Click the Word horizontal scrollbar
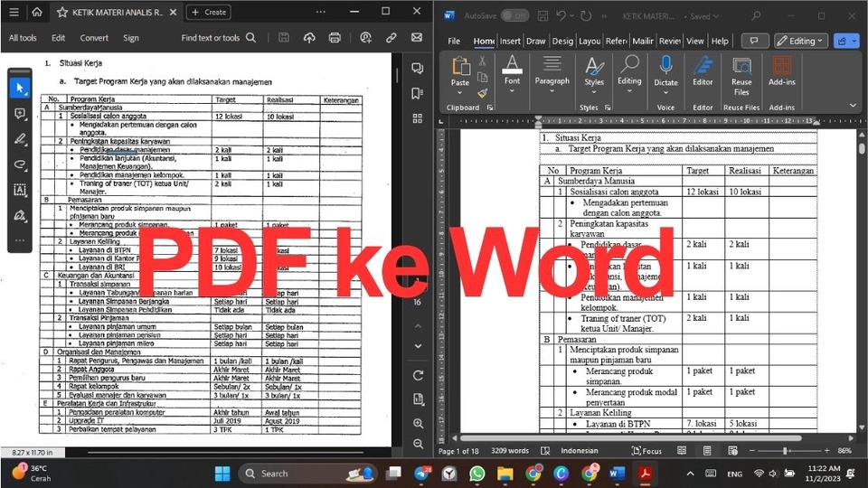Screen dimensions: 868x488 click(x=630, y=438)
